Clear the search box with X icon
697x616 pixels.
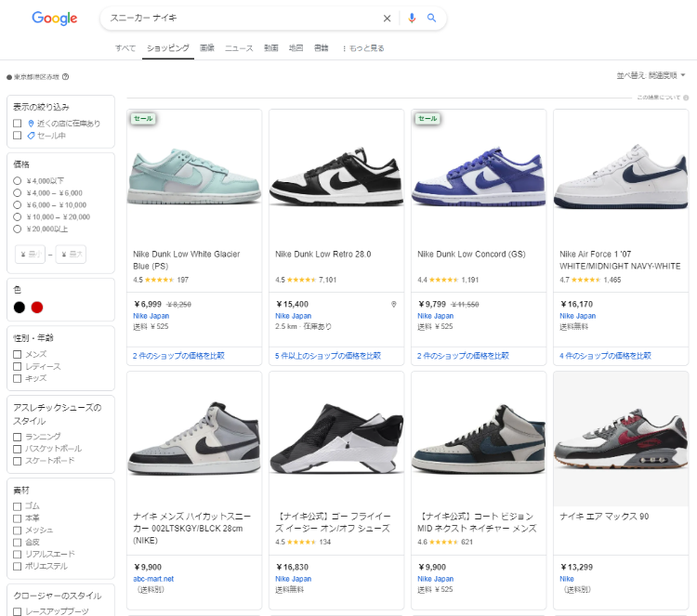pyautogui.click(x=387, y=19)
